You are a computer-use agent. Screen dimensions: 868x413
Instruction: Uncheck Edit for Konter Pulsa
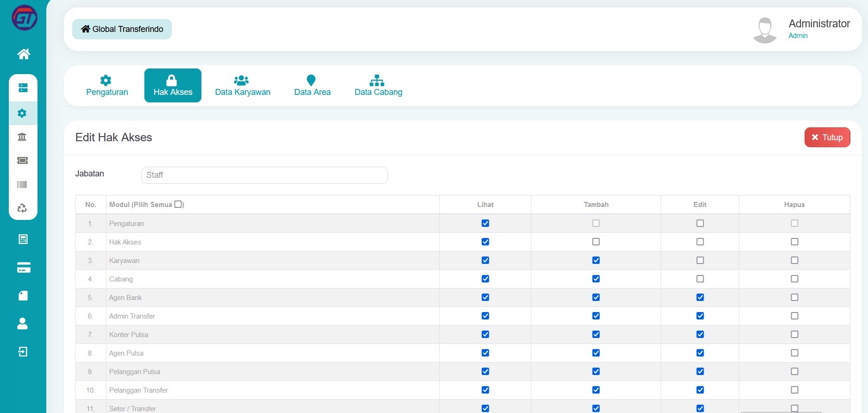coord(700,334)
